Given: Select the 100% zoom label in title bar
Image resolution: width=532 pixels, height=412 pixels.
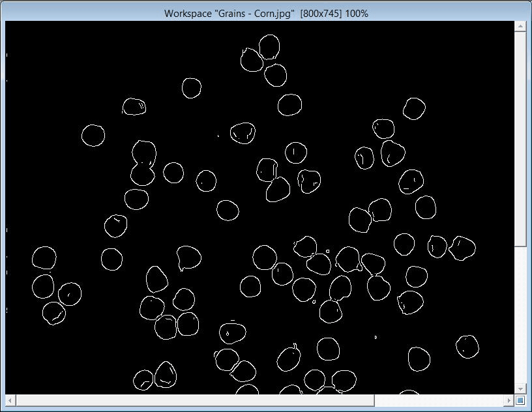Looking at the screenshot, I should 357,13.
